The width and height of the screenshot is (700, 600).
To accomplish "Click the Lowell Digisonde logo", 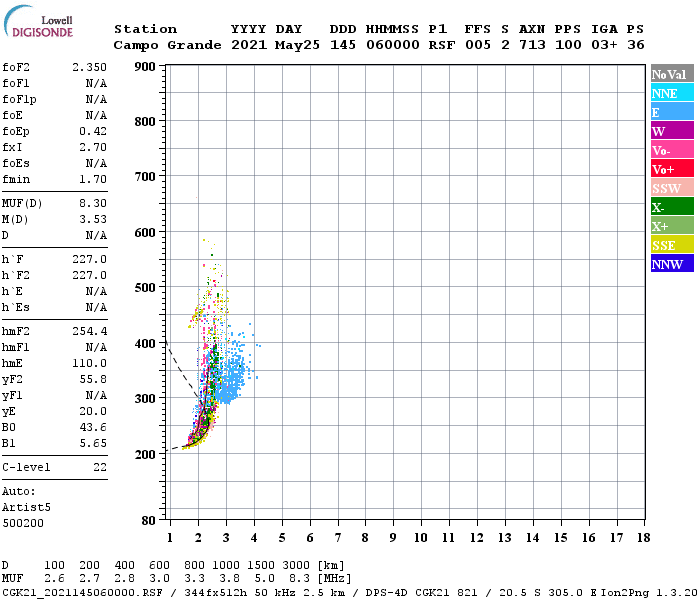I will pyautogui.click(x=38, y=21).
